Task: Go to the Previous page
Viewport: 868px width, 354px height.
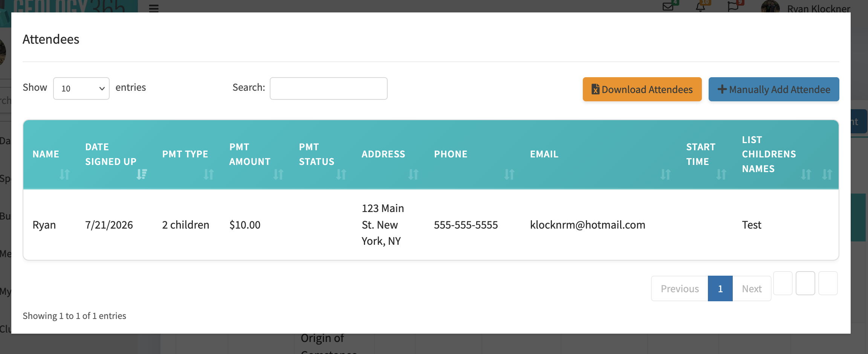Action: click(x=680, y=288)
